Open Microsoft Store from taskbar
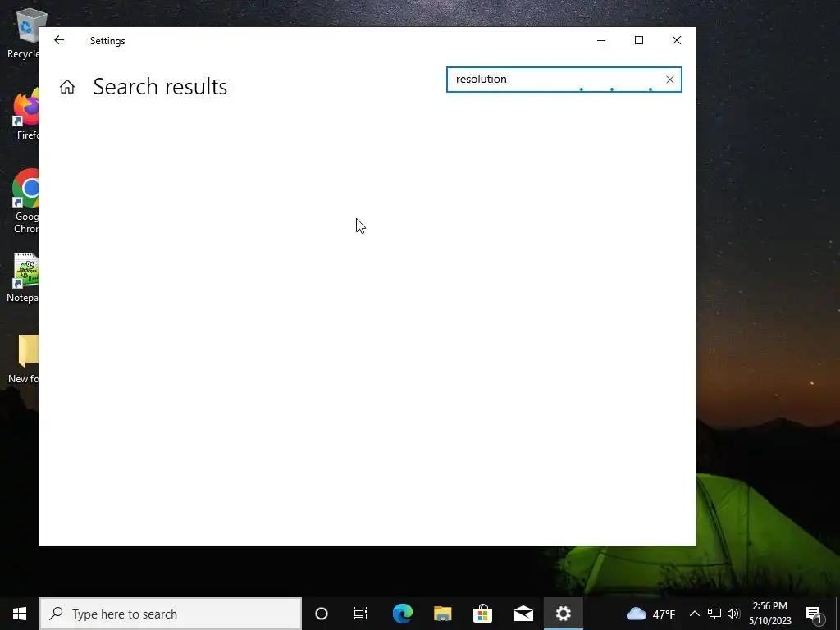This screenshot has height=630, width=840. 482,614
